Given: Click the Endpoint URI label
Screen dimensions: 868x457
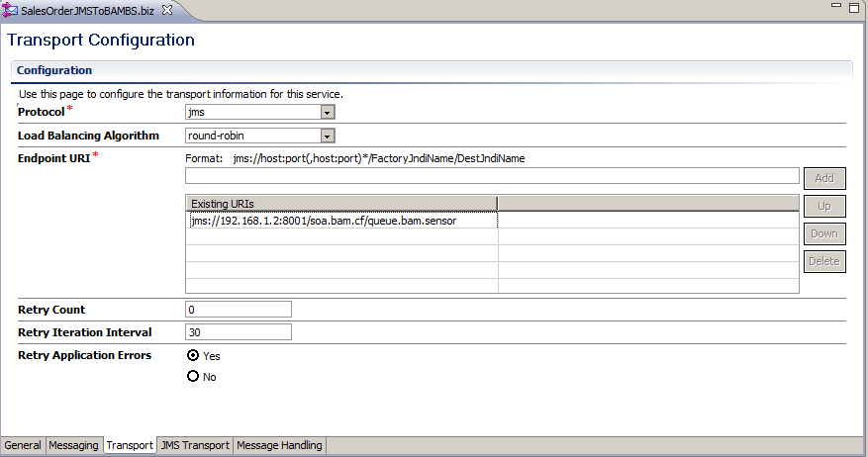Looking at the screenshot, I should point(53,158).
